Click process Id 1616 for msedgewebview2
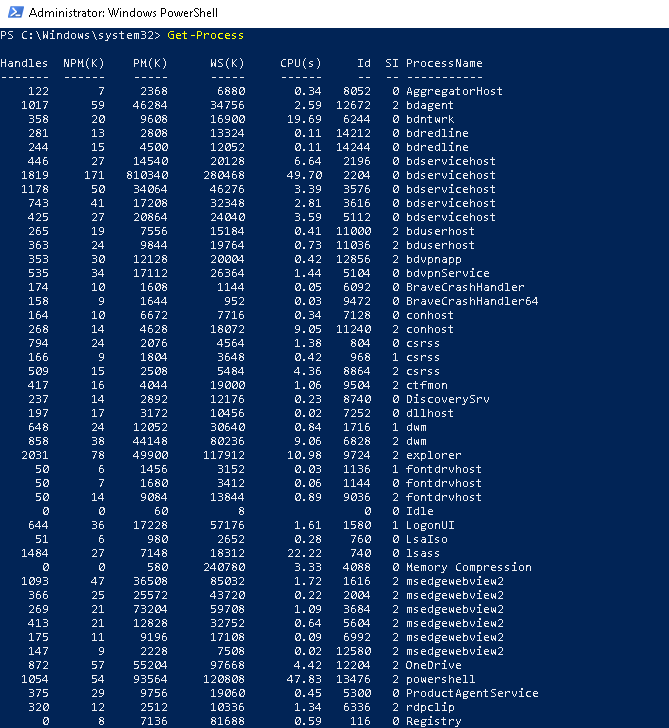The image size is (669, 728). tap(357, 581)
